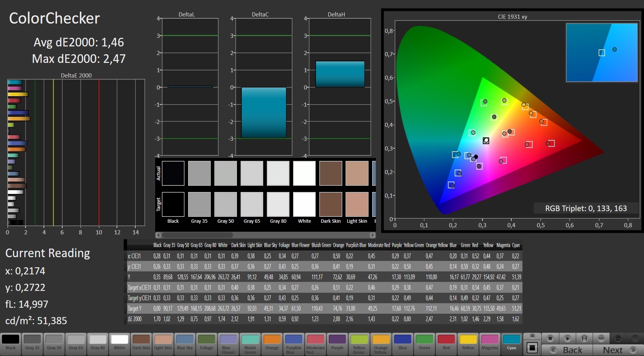Viewport: 644px width, 356px height.
Task: Select the Blue patch button
Action: click(403, 344)
